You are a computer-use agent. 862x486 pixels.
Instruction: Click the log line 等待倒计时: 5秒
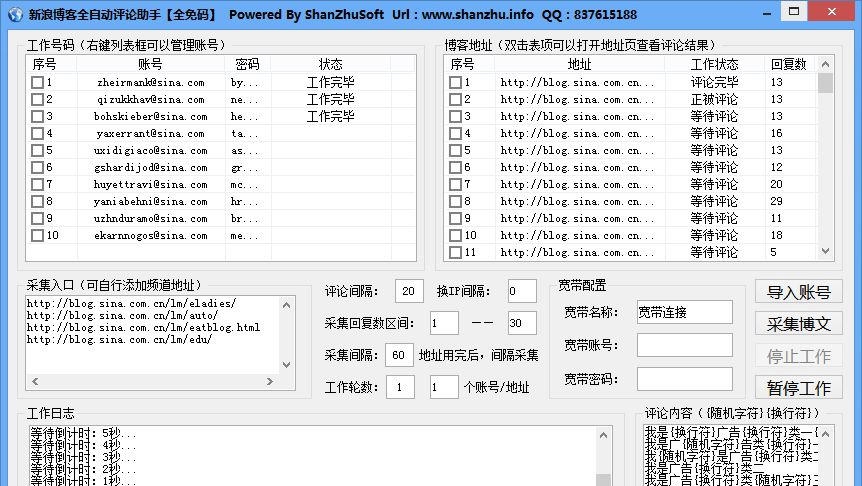point(82,434)
